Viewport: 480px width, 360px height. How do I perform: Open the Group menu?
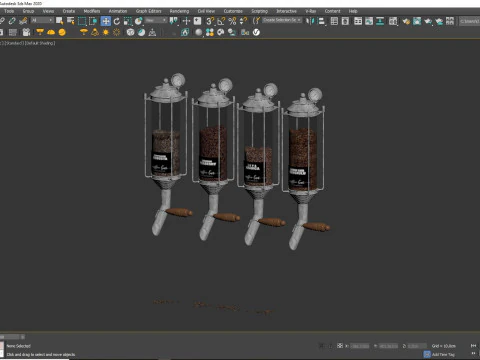coord(28,11)
